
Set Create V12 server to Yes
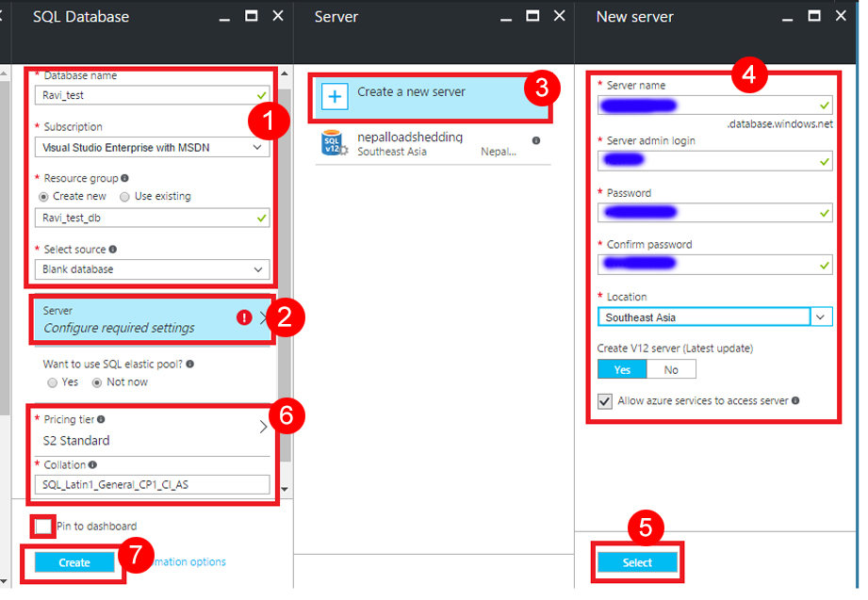(622, 370)
